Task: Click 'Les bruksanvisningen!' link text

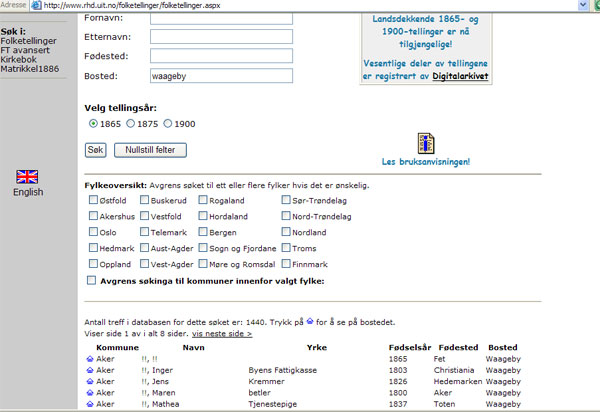Action: tap(426, 162)
